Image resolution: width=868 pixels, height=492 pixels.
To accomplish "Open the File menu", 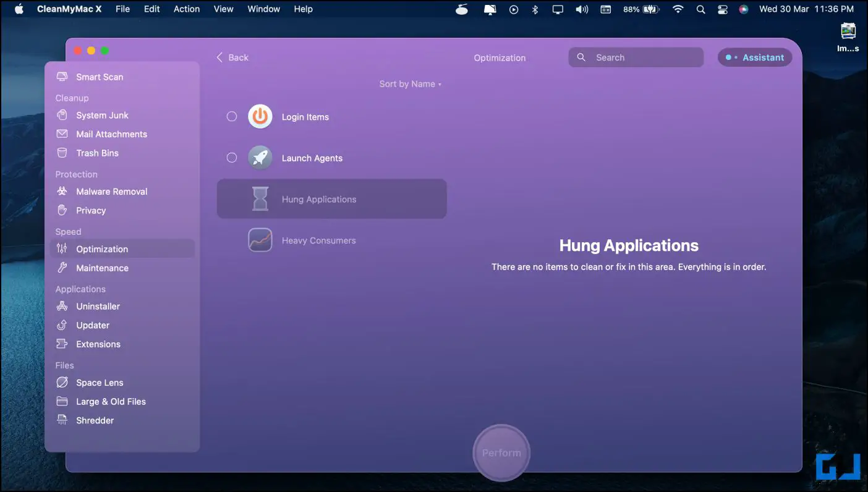I will point(123,9).
